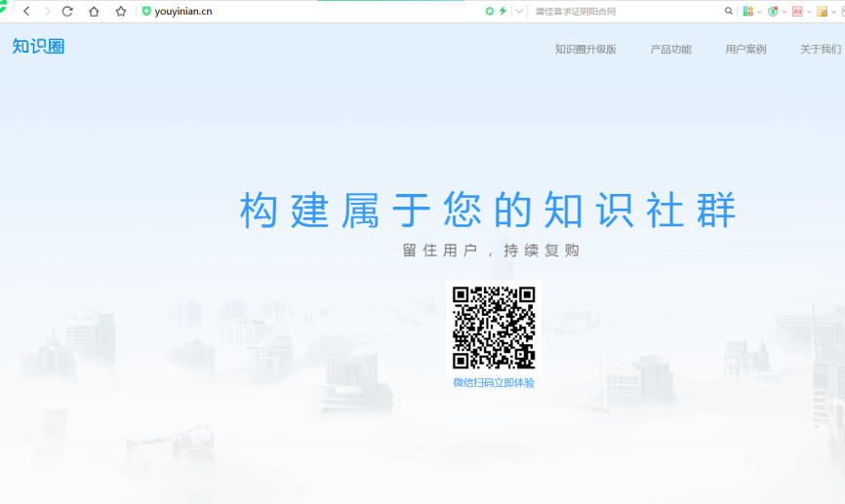The image size is (845, 504).
Task: Click the 知识圈 site logo
Action: pos(38,46)
